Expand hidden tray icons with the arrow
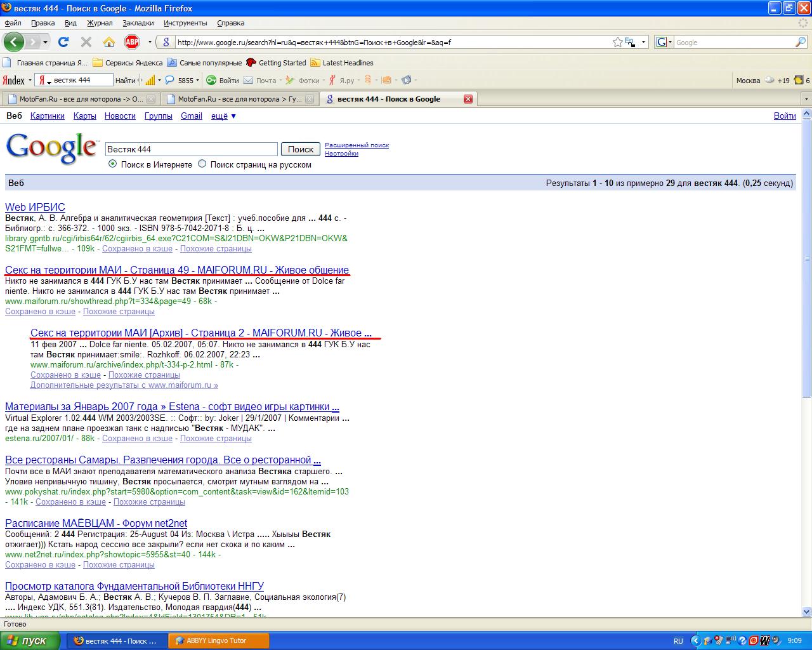The height and width of the screenshot is (650, 812). [x=695, y=640]
